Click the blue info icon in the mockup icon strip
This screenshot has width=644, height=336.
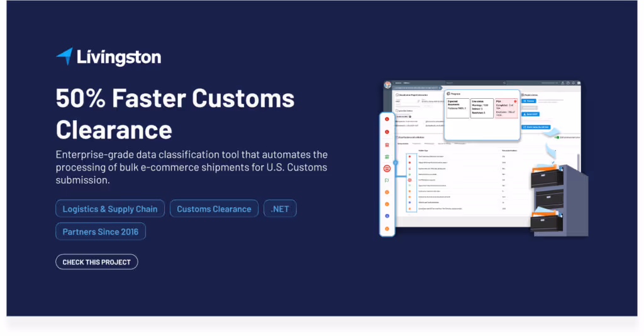click(x=387, y=216)
